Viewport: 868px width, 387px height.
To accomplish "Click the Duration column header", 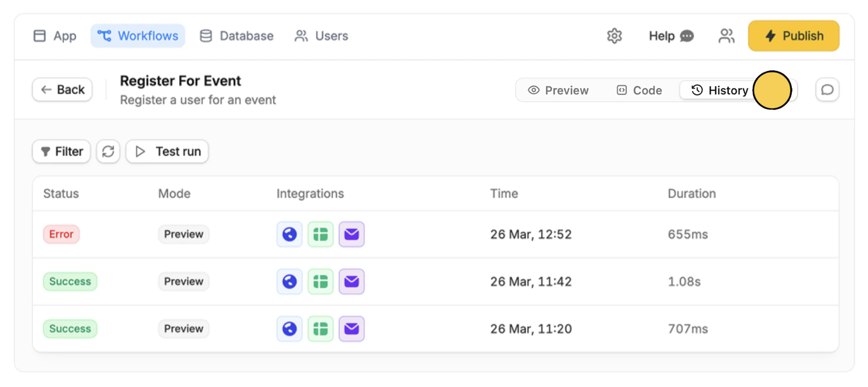I will tap(692, 193).
